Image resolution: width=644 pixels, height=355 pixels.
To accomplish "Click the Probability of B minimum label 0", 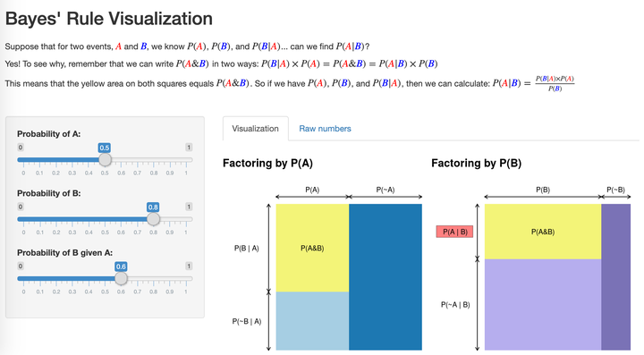I will click(x=21, y=207).
